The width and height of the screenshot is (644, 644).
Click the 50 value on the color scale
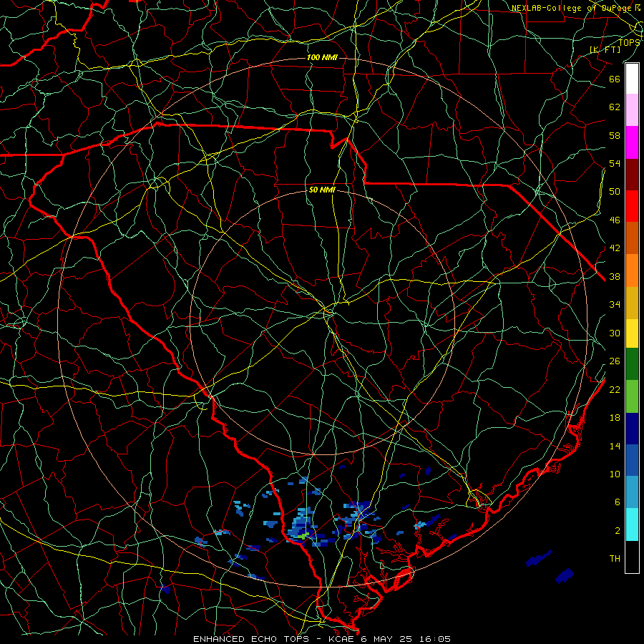(615, 192)
